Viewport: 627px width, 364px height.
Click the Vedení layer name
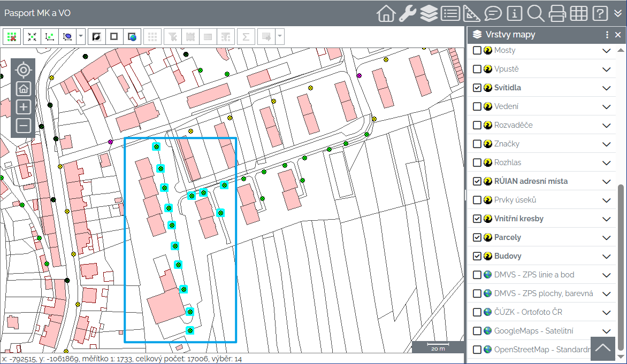click(x=506, y=106)
